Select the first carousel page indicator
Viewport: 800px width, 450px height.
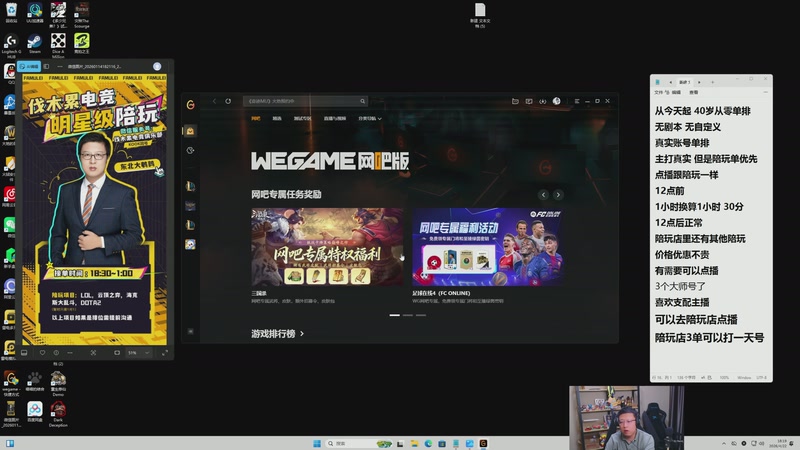click(x=394, y=315)
